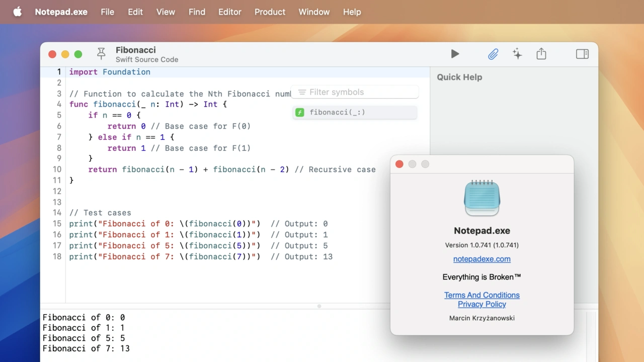The image size is (644, 362).
Task: Open the Find menu in the menu bar
Action: (x=197, y=12)
